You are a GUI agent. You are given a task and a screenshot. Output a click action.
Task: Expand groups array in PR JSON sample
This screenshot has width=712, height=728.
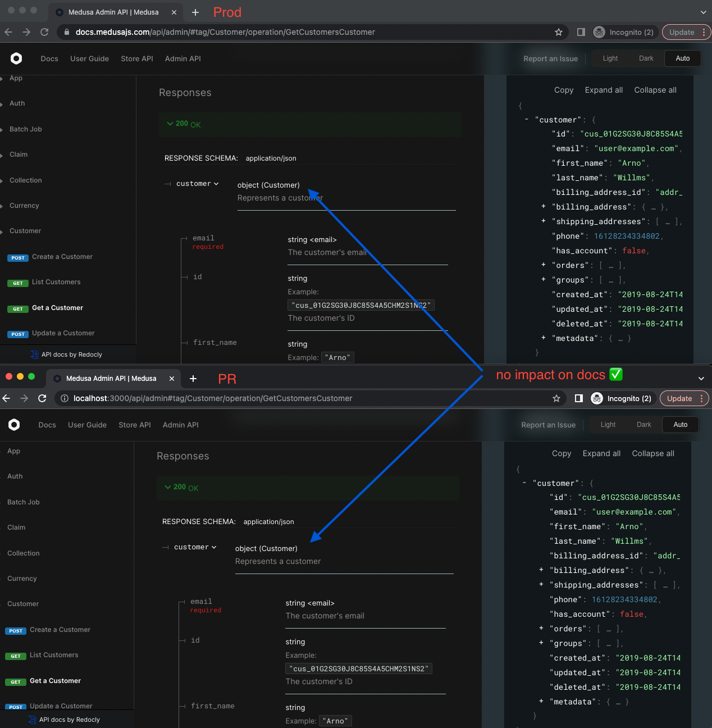[x=541, y=643]
